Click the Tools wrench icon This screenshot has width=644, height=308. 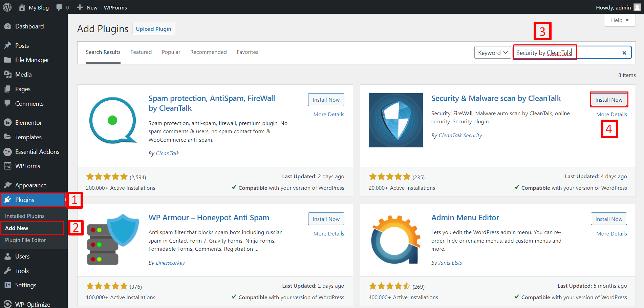pyautogui.click(x=7, y=271)
